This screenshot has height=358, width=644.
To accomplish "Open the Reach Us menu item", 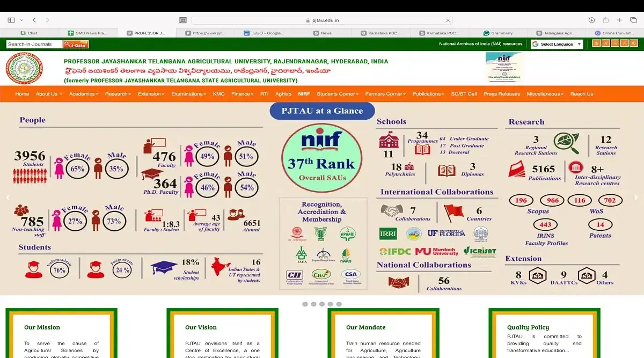I will pos(582,94).
